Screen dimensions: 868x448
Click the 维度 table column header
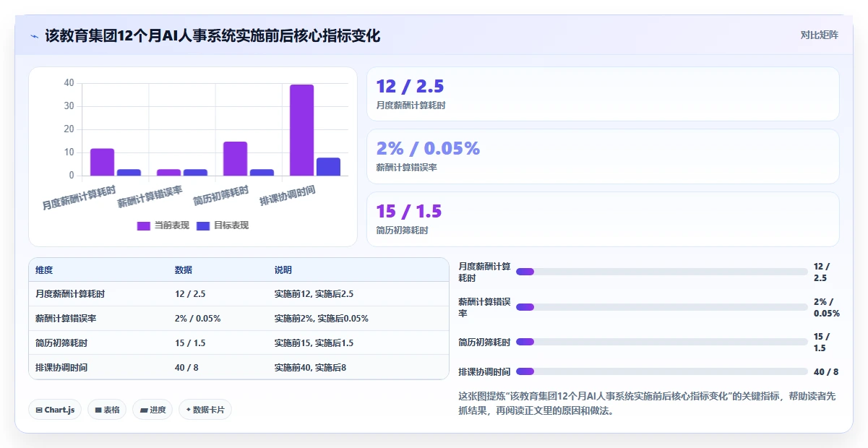[44, 270]
